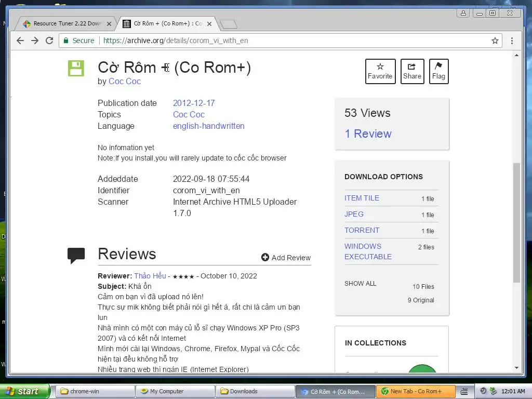
Task: Click the 10 Files count text
Action: [x=423, y=287]
